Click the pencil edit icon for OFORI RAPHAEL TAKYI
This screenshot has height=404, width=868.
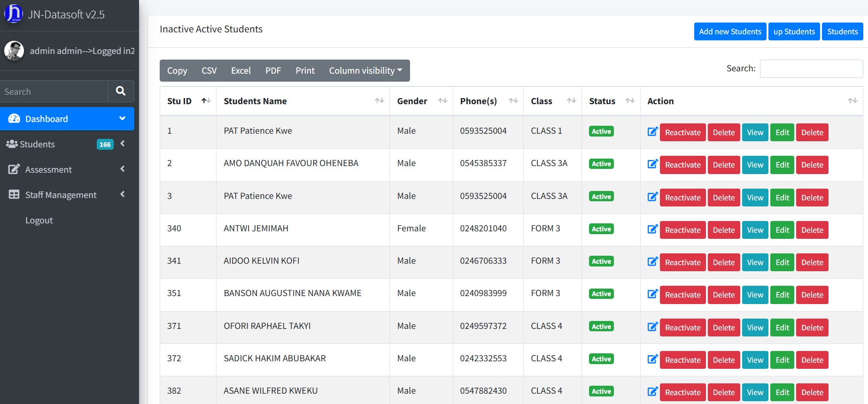click(652, 327)
